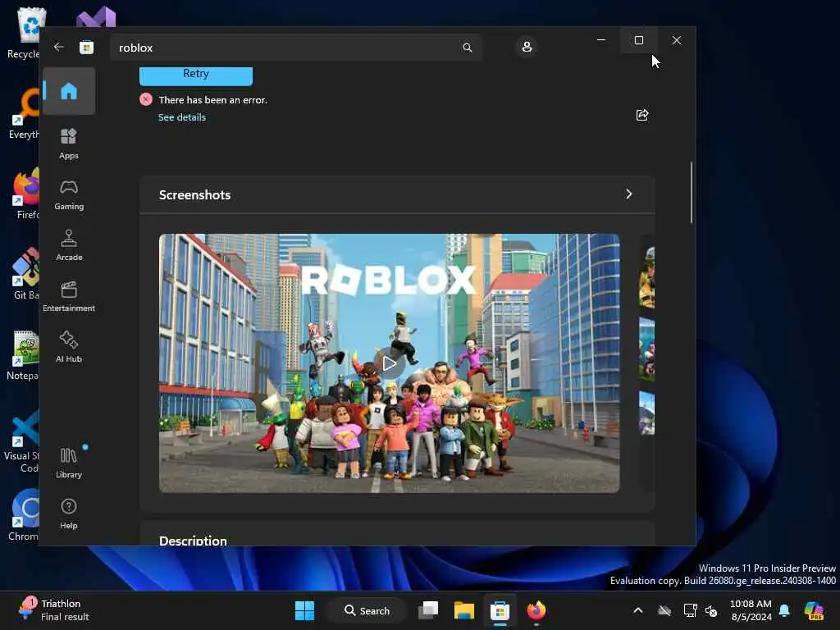840x630 pixels.
Task: Click the cloud sync disabled tray icon
Action: 664,610
